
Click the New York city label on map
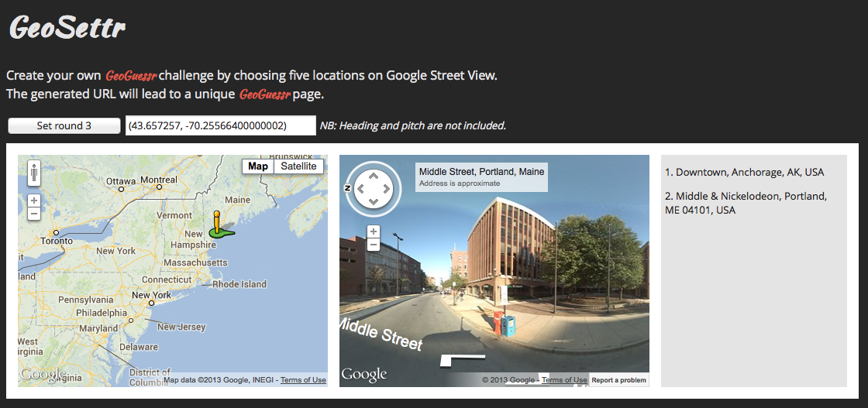(x=151, y=295)
